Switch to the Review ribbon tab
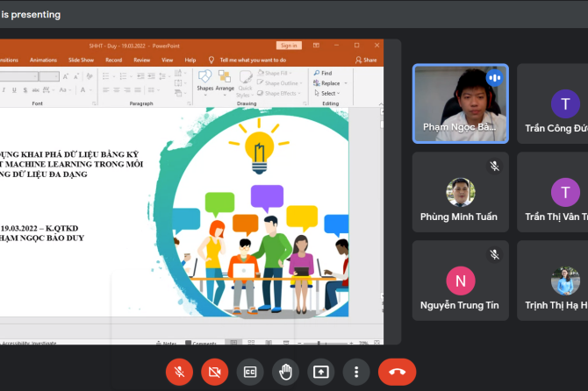This screenshot has width=588, height=391. (x=141, y=60)
